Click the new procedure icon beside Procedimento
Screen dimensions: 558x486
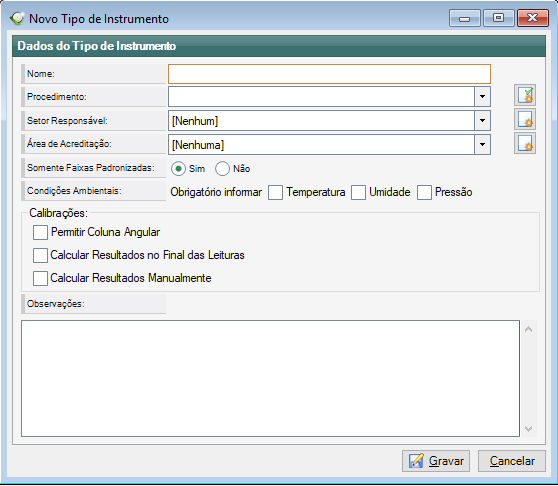coord(525,95)
